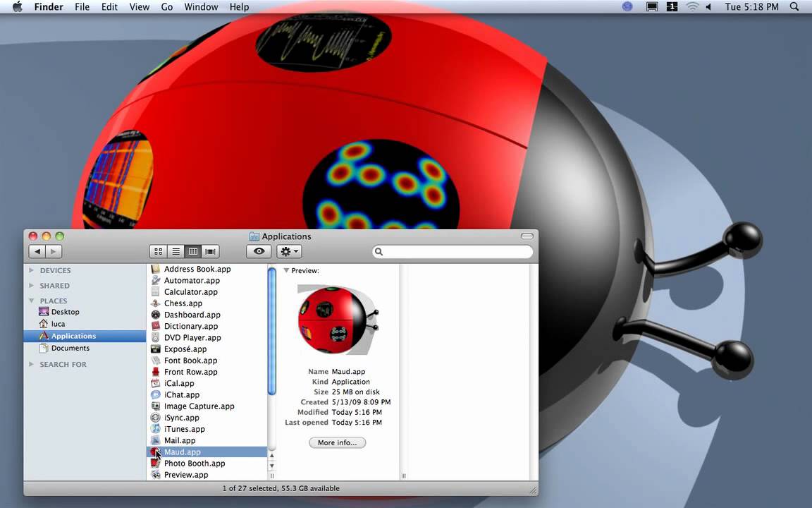The image size is (812, 508).
Task: Click the More info... button
Action: point(337,442)
